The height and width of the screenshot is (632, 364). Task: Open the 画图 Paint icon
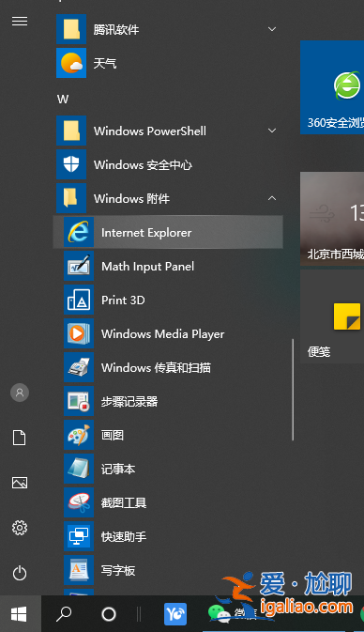tap(79, 436)
